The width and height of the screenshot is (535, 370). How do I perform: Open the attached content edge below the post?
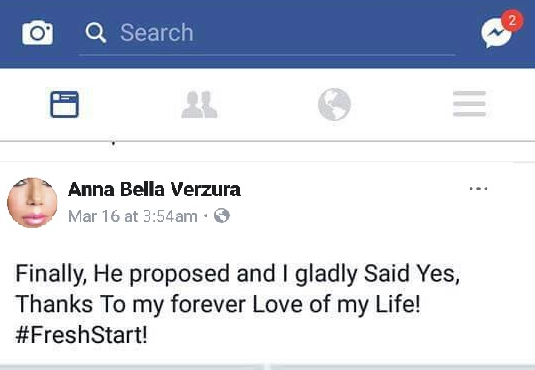point(268,367)
